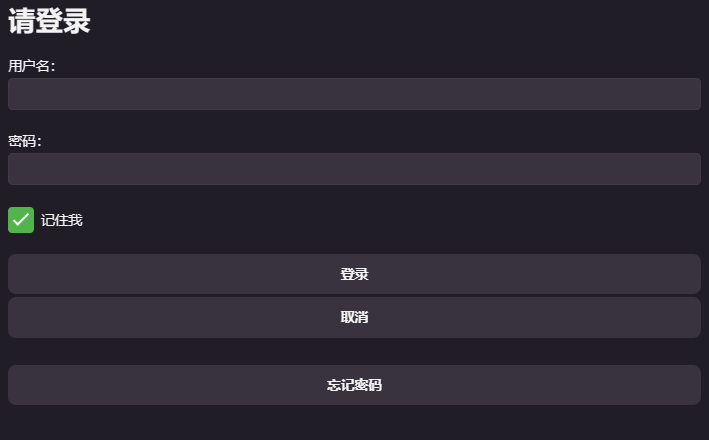709x440 pixels.
Task: Click the 用户名 input field
Action: coord(354,94)
